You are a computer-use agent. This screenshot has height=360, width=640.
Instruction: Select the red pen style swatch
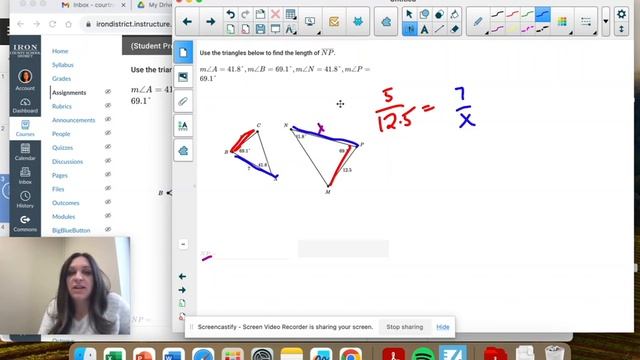coord(512,14)
